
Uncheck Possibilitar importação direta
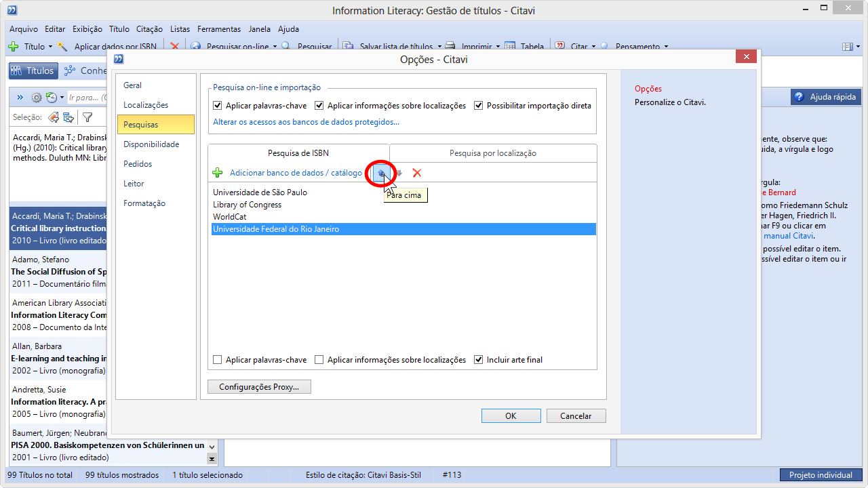coord(479,106)
